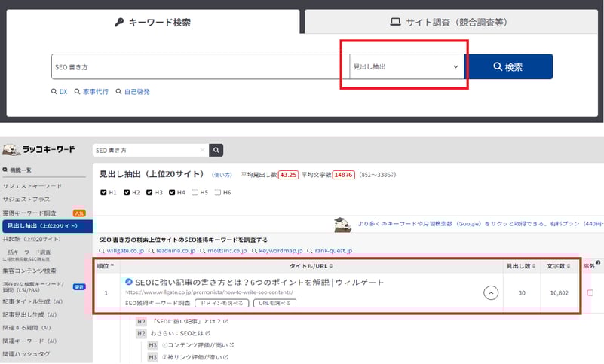Open 集客コンテンツ検索 in the sidebar
The image size is (604, 364).
click(x=29, y=271)
